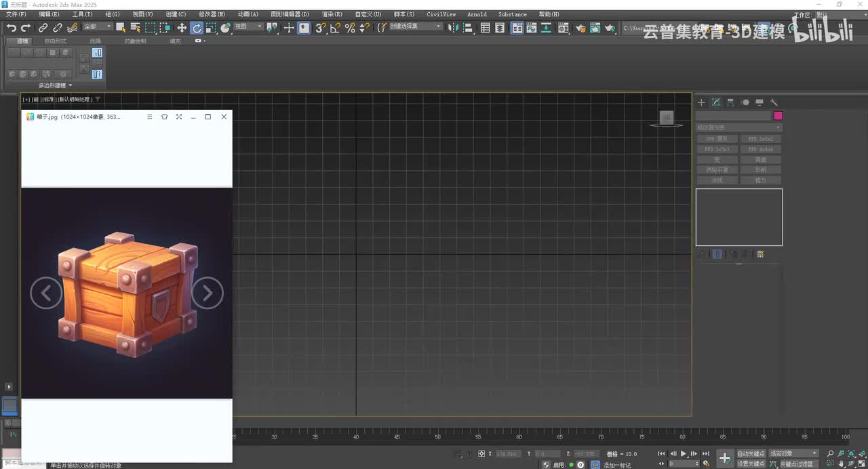Open the Material Editor icon
Image resolution: width=868 pixels, height=469 pixels.
(564, 28)
